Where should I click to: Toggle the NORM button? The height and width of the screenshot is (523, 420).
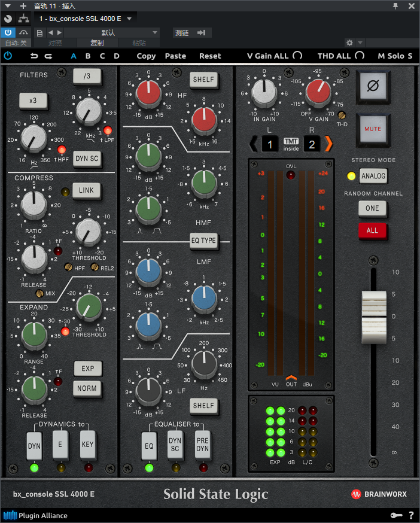87,388
